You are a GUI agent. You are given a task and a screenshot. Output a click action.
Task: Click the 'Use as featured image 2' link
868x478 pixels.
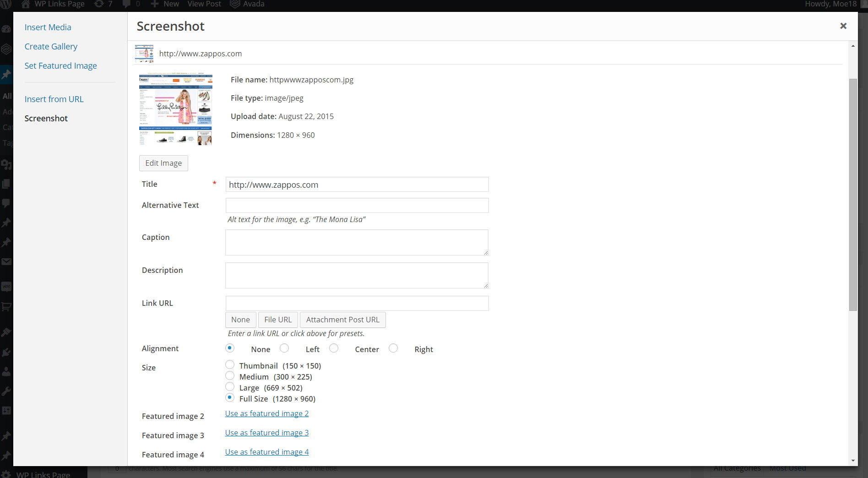(x=267, y=414)
